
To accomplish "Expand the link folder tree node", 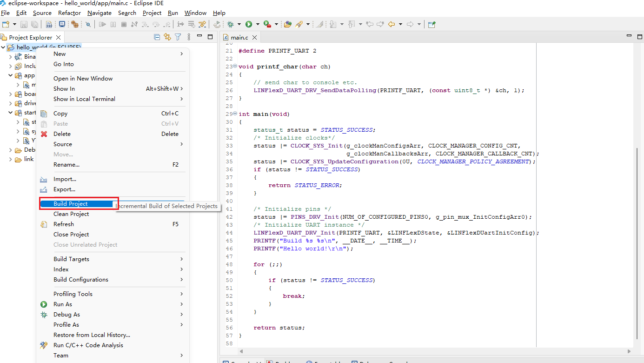I will (x=11, y=159).
